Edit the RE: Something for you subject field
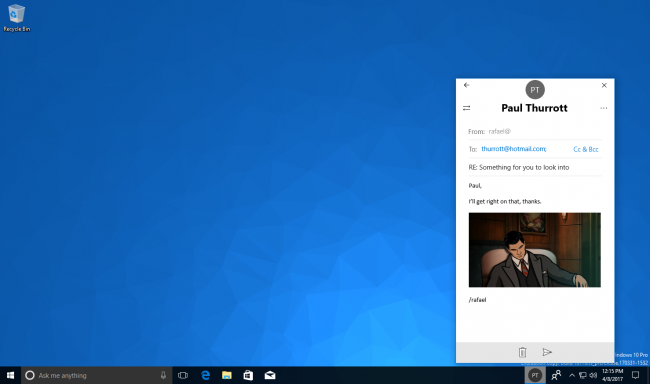Screen dimensions: 650x384 click(x=535, y=168)
